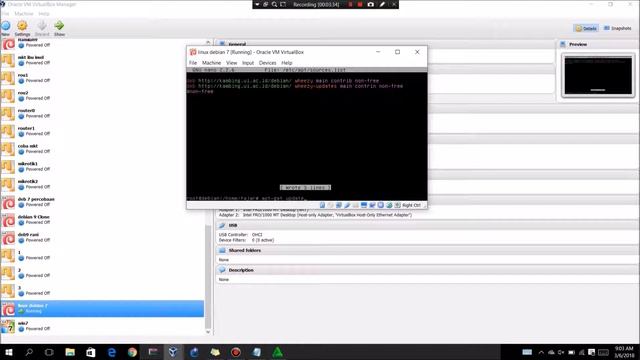640x360 pixels.
Task: Click inside the running VM terminal screen
Action: [307, 135]
